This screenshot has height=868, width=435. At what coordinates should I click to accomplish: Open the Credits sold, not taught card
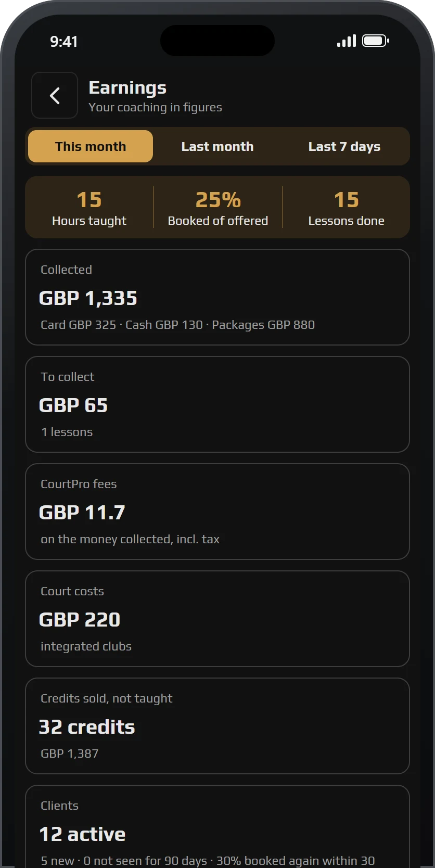217,726
